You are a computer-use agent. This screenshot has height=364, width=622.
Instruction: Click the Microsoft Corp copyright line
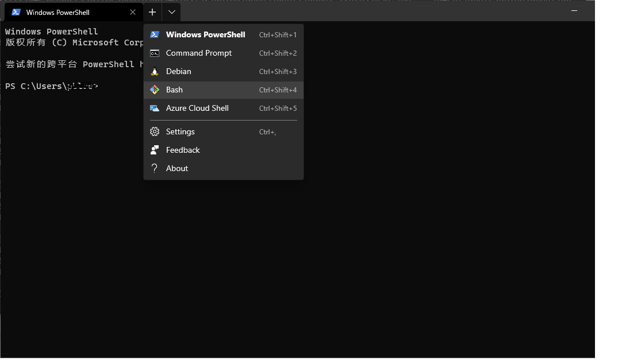tap(74, 42)
